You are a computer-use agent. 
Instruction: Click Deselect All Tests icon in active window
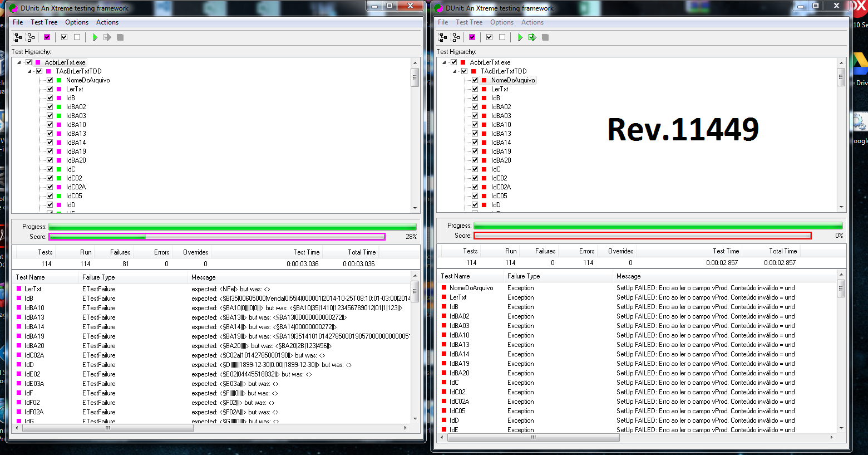31,37
